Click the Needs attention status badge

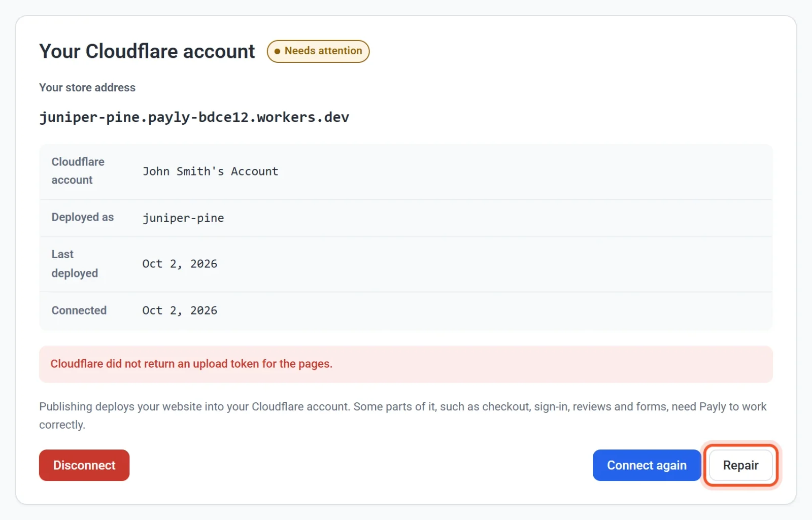(x=318, y=51)
